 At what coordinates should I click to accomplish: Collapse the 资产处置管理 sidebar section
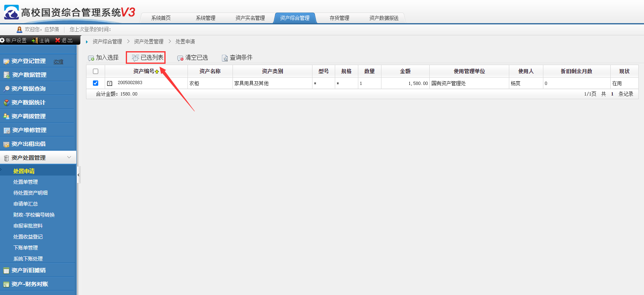point(69,157)
